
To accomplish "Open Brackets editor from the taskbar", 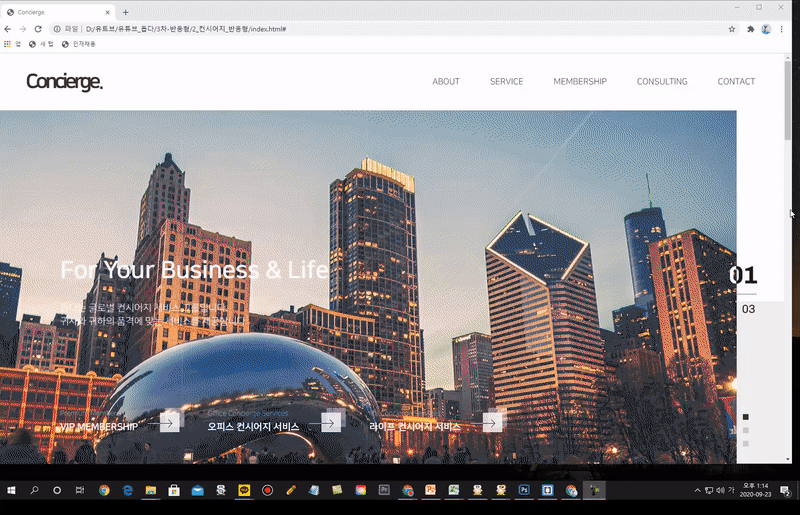I will (x=547, y=490).
